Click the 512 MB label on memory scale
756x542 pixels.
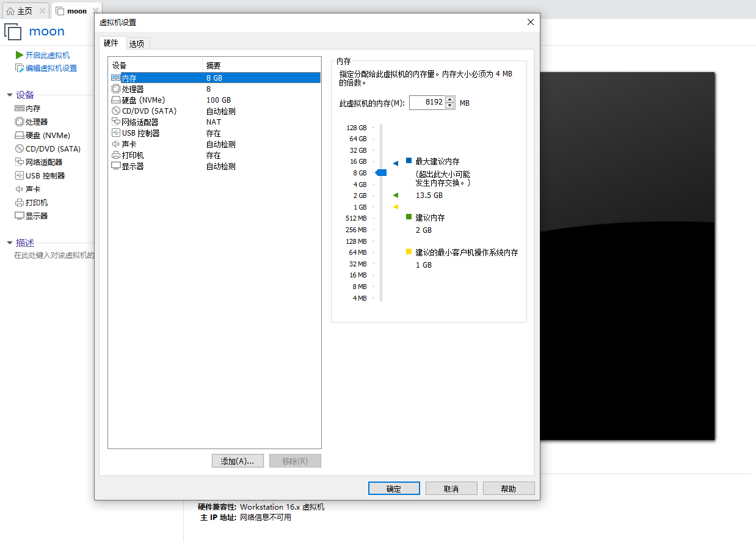(x=356, y=218)
